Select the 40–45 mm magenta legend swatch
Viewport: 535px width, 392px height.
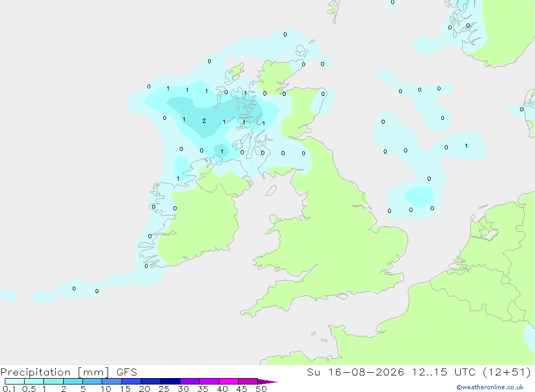(x=228, y=381)
